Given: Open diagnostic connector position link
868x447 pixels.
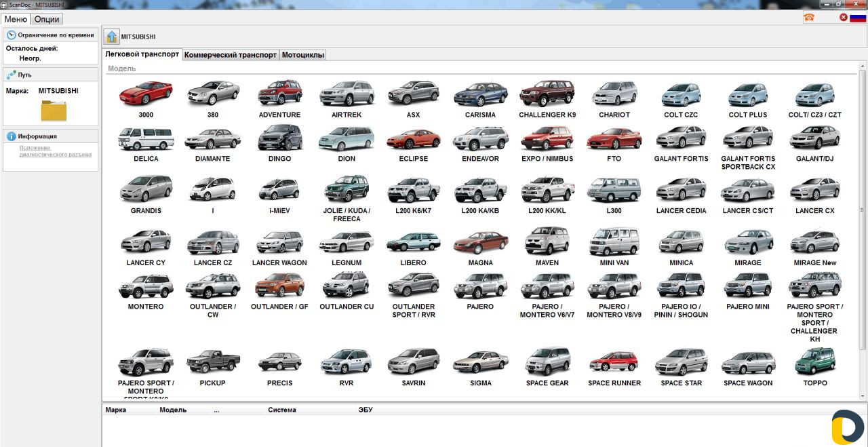Looking at the screenshot, I should click(55, 151).
